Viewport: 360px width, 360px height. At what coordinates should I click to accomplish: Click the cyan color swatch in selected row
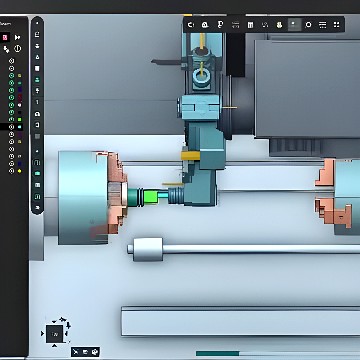click(20, 127)
